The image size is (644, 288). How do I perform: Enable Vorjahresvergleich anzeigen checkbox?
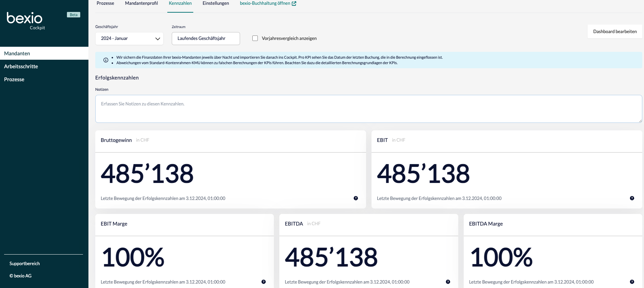(255, 38)
